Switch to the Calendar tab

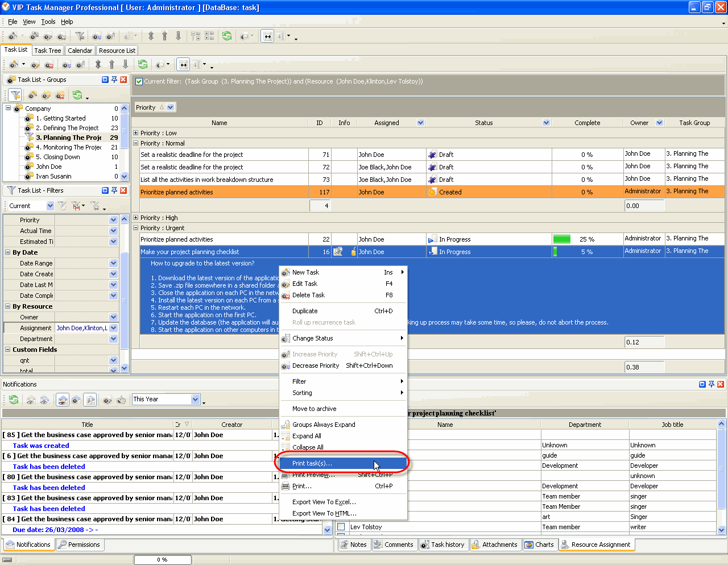[80, 51]
